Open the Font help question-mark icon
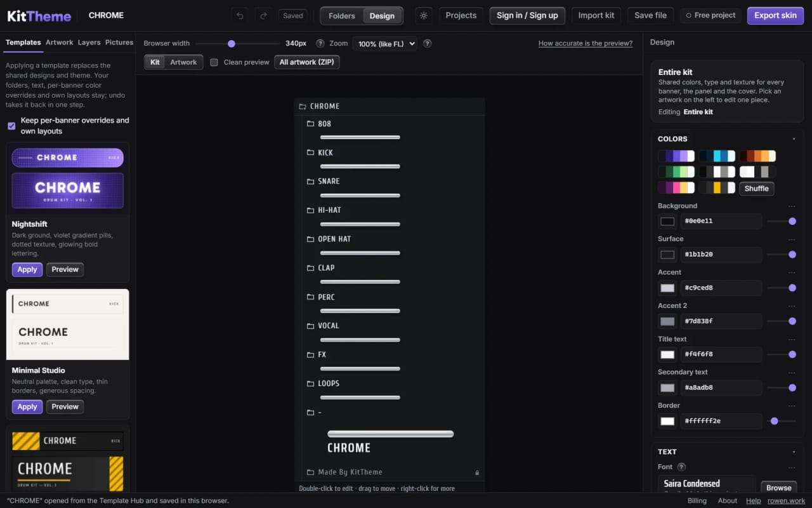The image size is (812, 508). click(682, 467)
